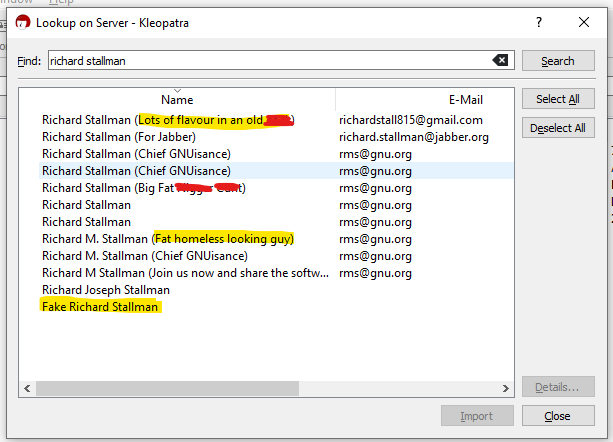
Task: Sort the list by the Name column header
Action: pos(177,100)
